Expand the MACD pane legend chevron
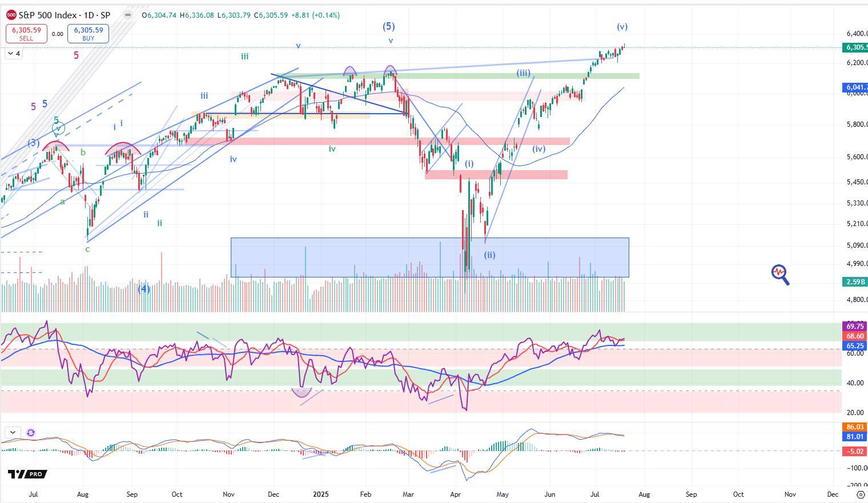 [x=13, y=433]
